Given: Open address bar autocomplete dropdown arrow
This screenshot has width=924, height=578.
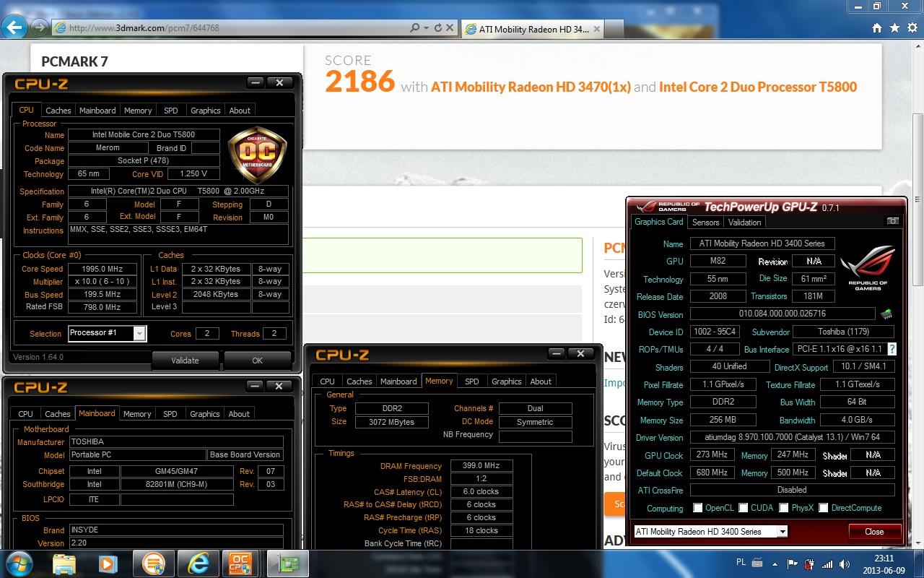Looking at the screenshot, I should [427, 28].
